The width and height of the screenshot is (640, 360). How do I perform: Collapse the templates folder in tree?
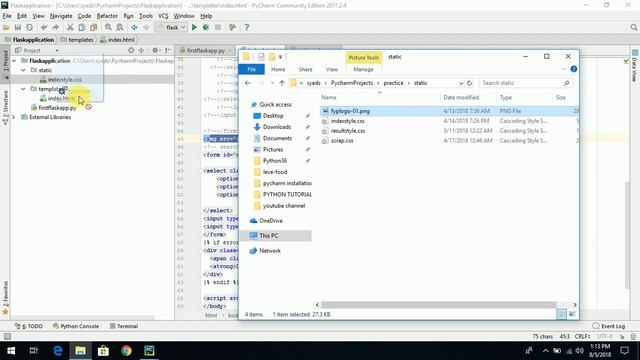click(x=23, y=89)
